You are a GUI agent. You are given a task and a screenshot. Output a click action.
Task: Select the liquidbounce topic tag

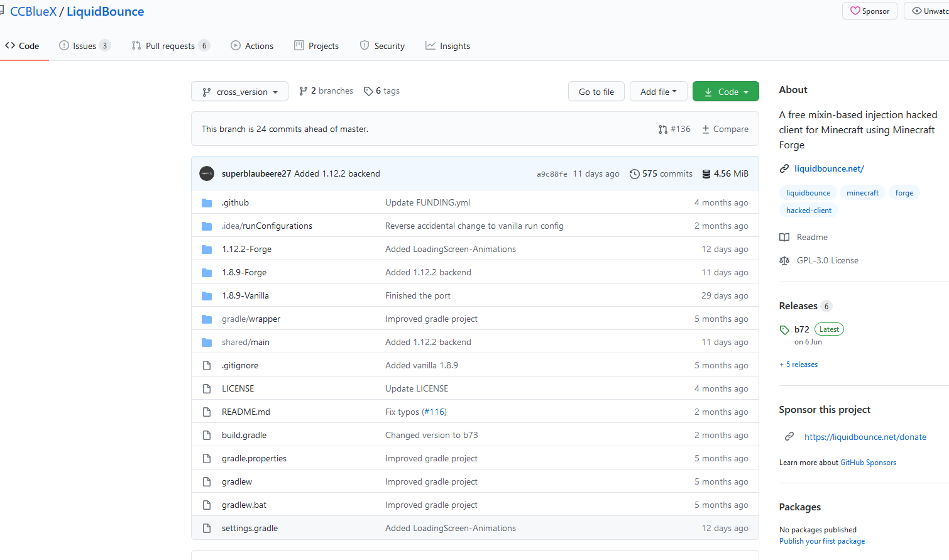pyautogui.click(x=808, y=193)
